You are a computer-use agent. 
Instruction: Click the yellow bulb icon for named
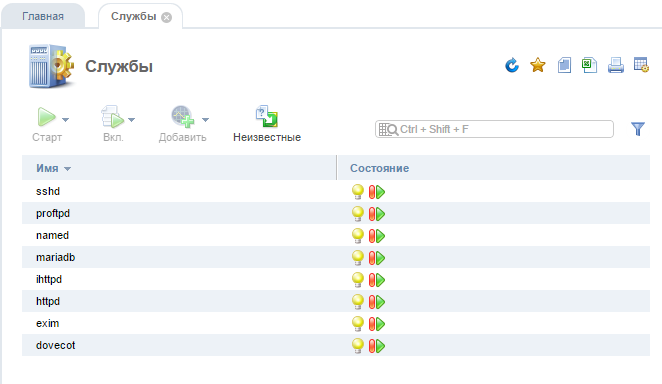tap(358, 235)
